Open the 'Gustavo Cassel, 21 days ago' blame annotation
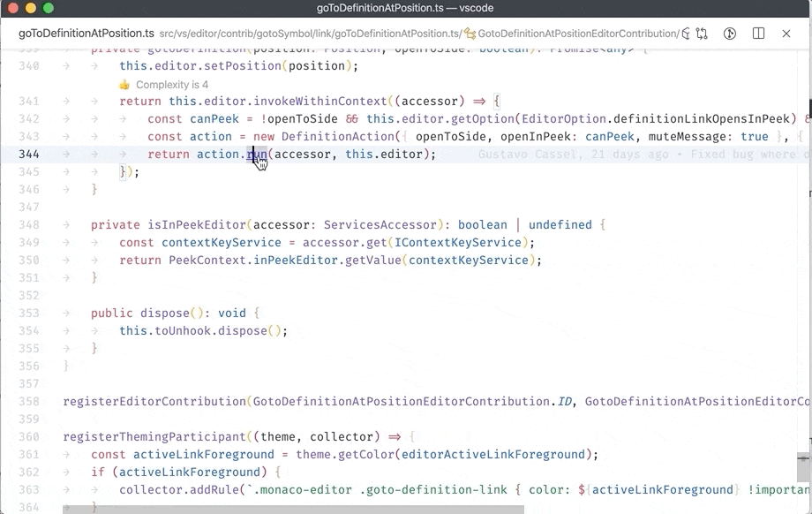Image resolution: width=812 pixels, height=514 pixels. click(557, 154)
